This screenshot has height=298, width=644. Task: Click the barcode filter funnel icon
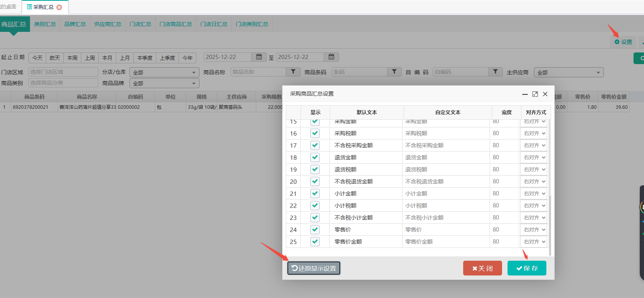point(394,72)
